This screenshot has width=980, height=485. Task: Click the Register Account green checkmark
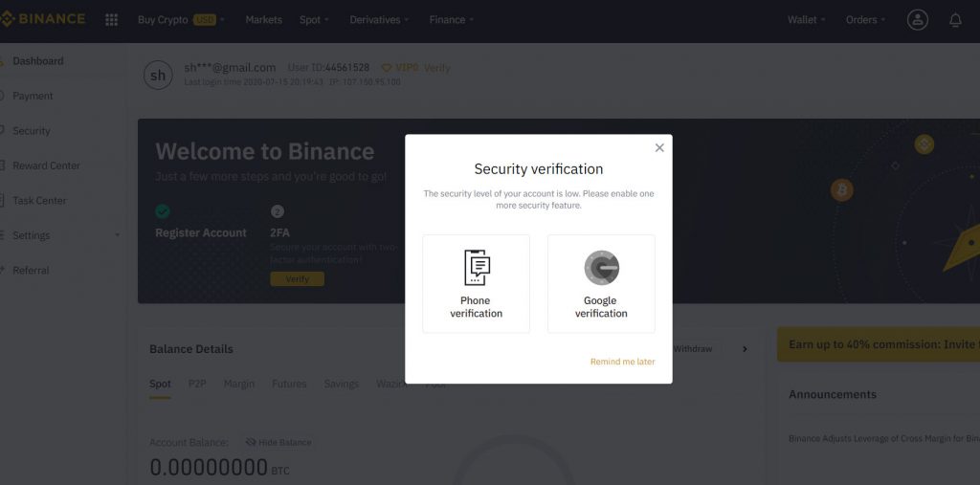[x=163, y=211]
